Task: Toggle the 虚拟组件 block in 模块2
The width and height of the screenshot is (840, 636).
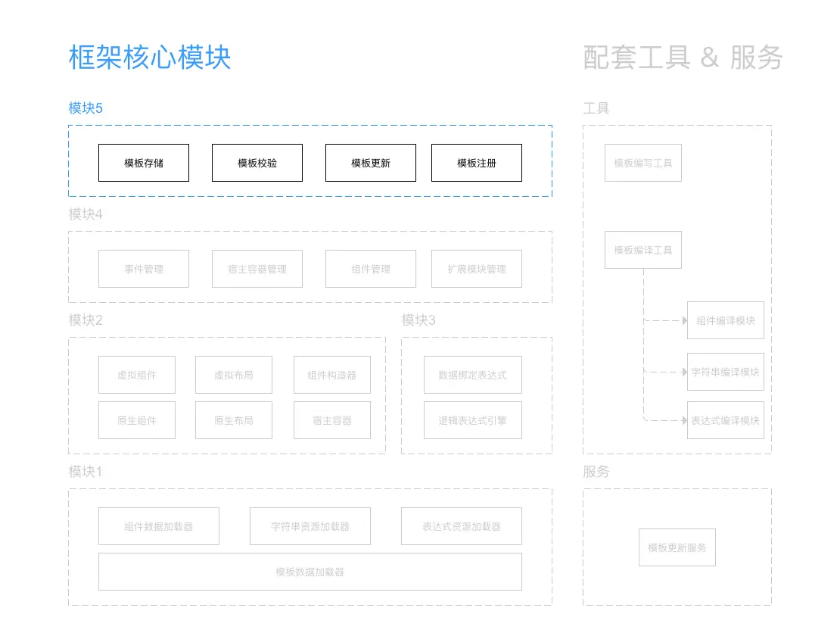Action: [136, 374]
